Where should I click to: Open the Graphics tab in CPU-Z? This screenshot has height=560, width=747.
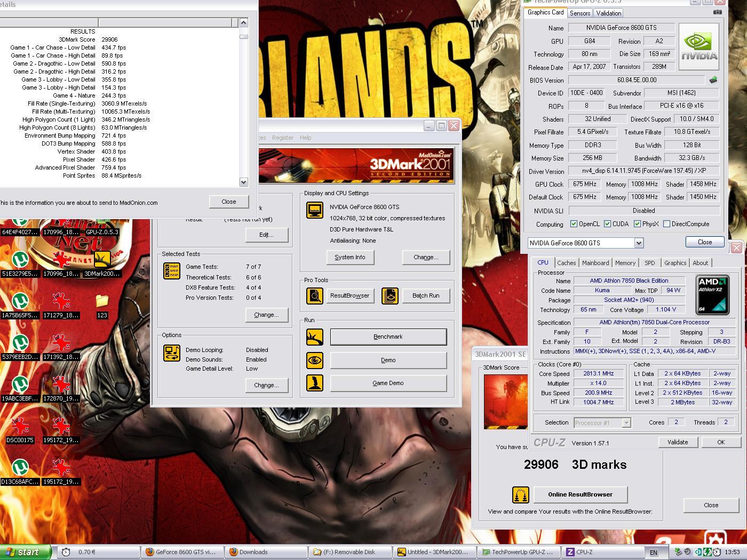(675, 263)
